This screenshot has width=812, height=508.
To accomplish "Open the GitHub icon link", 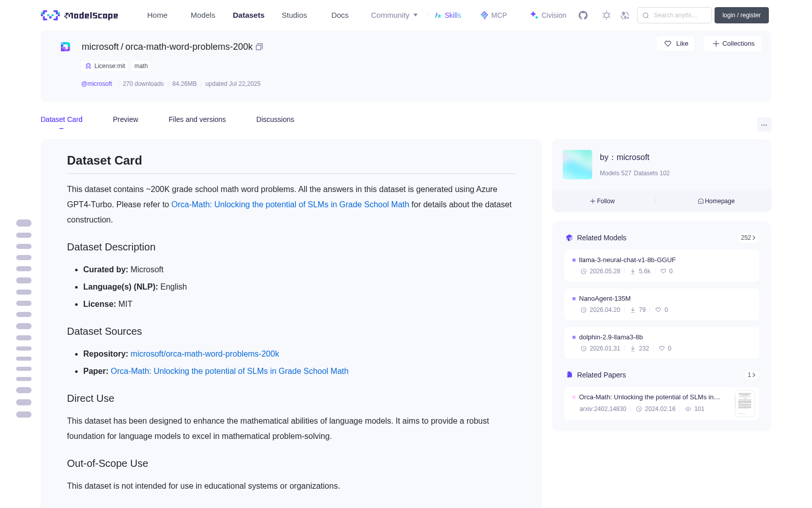I will [583, 15].
